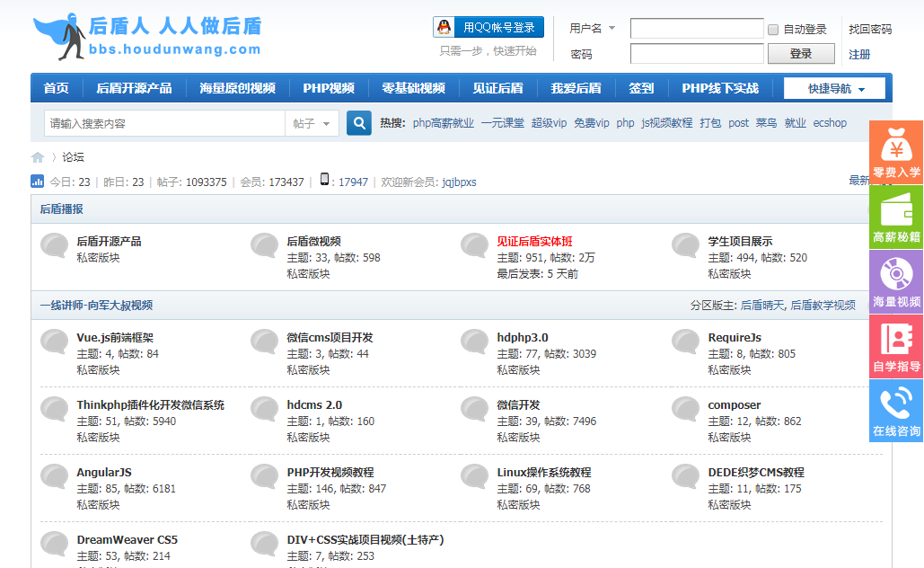Open the 零费入学 sidebar icon
924x568 pixels.
[x=896, y=152]
